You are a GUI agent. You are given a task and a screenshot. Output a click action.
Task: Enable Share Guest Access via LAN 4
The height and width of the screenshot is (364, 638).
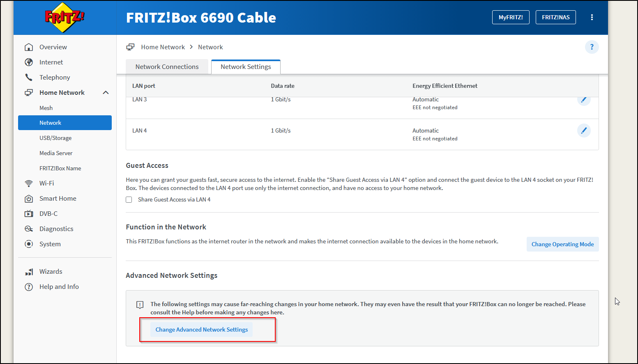click(129, 200)
